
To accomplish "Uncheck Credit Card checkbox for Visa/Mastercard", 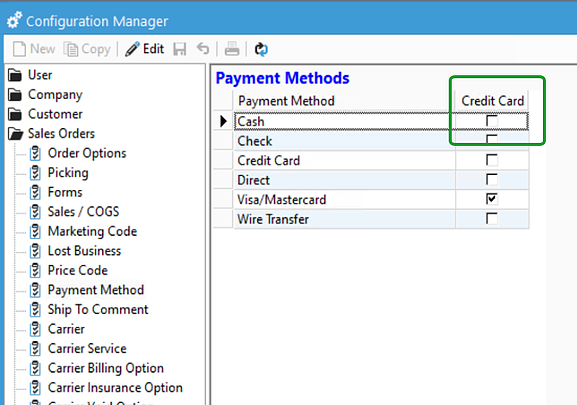I will point(492,199).
